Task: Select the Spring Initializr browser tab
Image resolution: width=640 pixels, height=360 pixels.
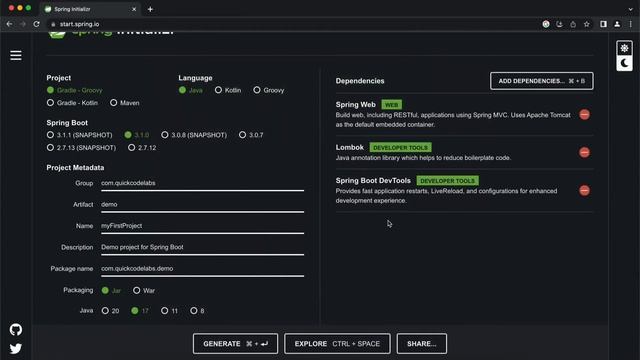Action: point(90,9)
